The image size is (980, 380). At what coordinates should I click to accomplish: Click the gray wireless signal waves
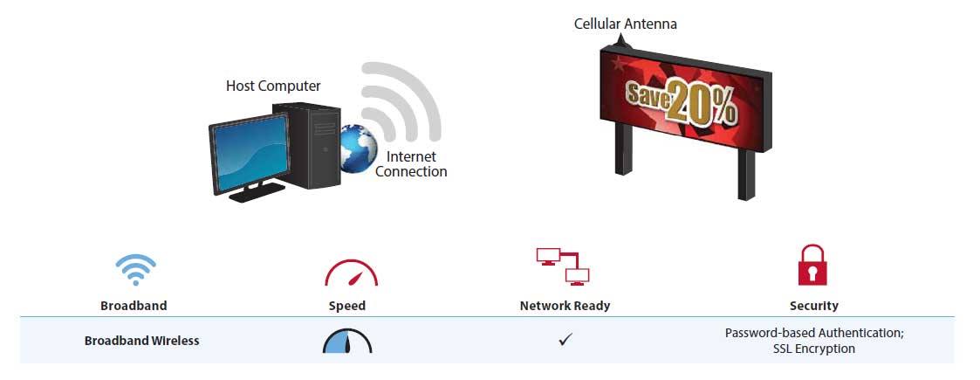coord(401,102)
